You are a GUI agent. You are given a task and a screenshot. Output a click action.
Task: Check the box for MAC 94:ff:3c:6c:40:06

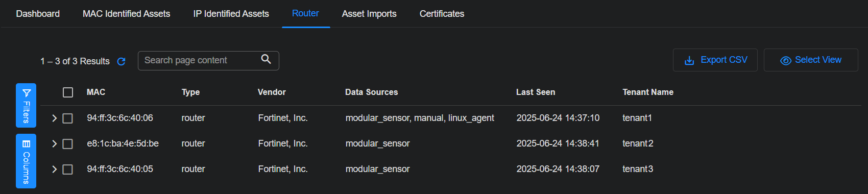pos(67,118)
